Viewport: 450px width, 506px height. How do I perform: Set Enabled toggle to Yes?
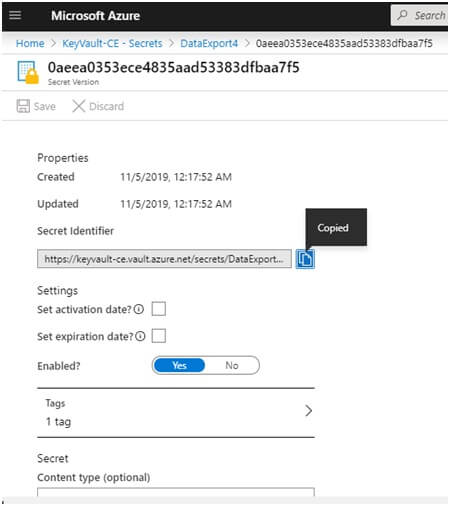click(x=180, y=365)
